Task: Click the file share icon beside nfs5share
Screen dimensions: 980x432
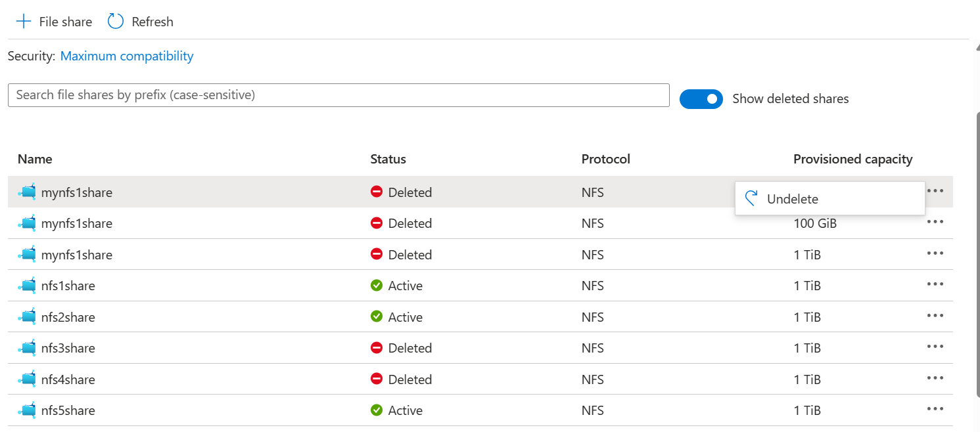Action: click(28, 410)
